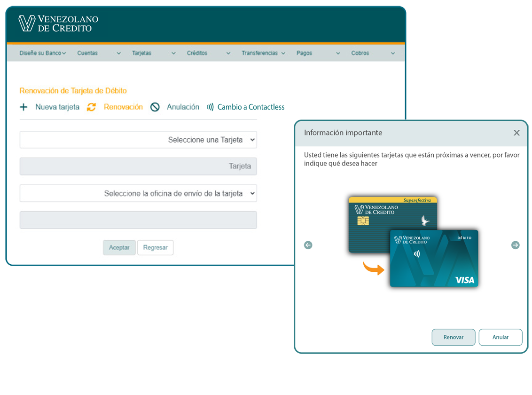Click the Aceptar button
The width and height of the screenshot is (532, 395).
point(119,247)
